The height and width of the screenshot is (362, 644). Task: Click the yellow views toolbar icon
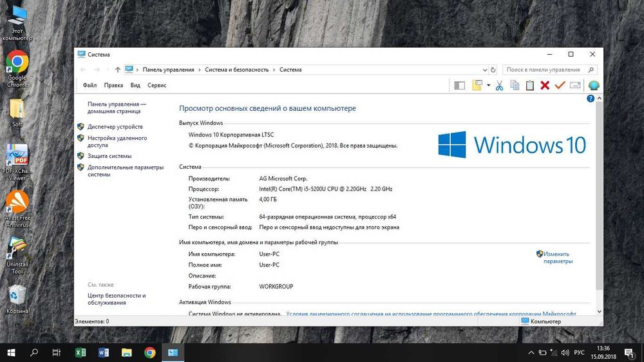[477, 85]
